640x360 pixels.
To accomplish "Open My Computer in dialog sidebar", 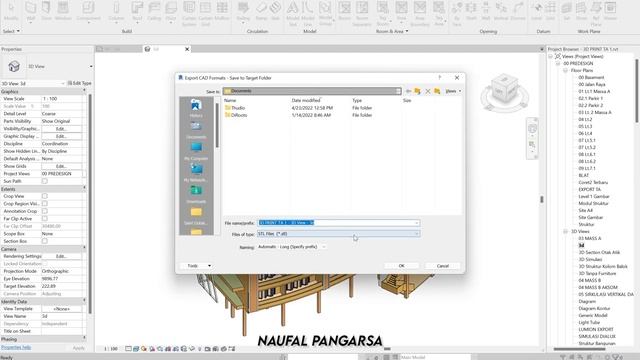I will tap(196, 151).
